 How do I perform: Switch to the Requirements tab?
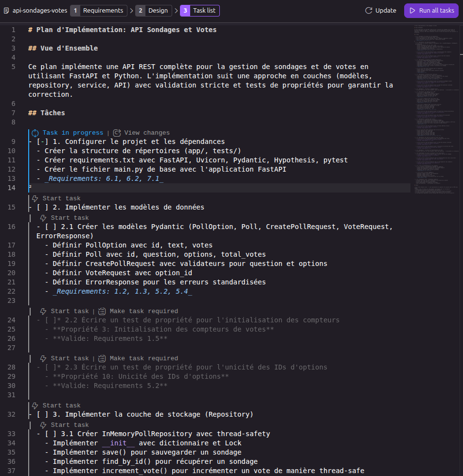click(x=99, y=10)
